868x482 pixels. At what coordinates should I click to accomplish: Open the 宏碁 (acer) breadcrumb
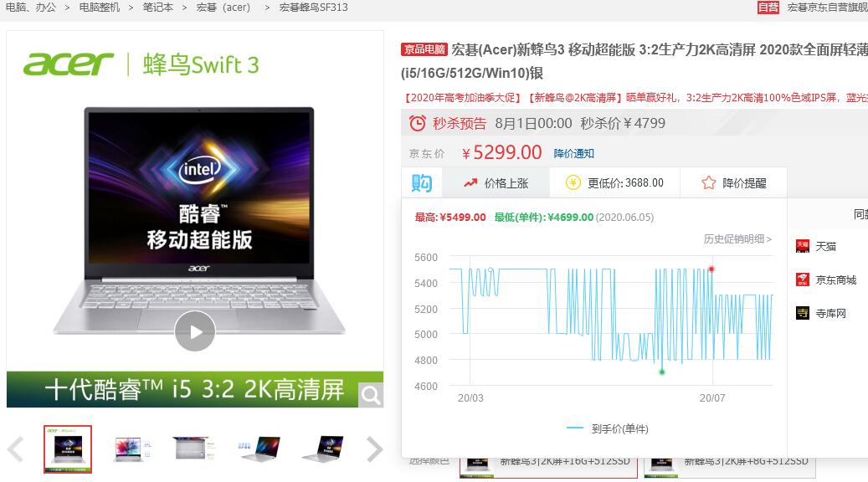pyautogui.click(x=223, y=8)
